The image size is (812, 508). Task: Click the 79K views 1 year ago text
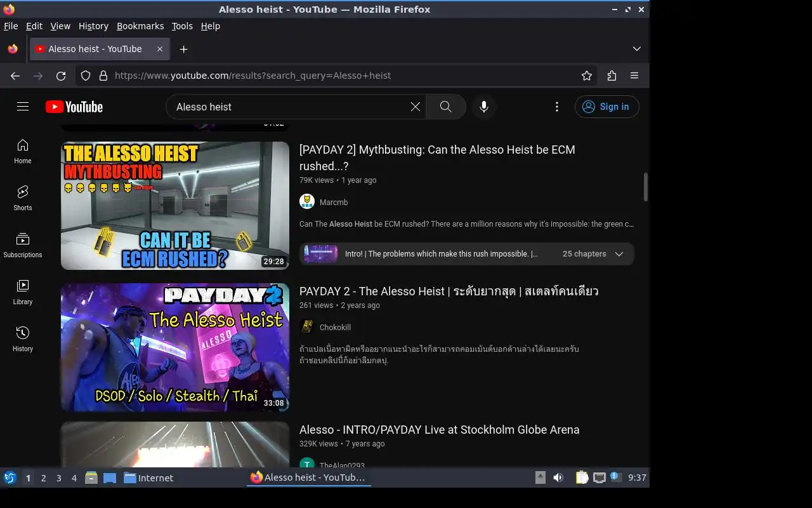338,180
